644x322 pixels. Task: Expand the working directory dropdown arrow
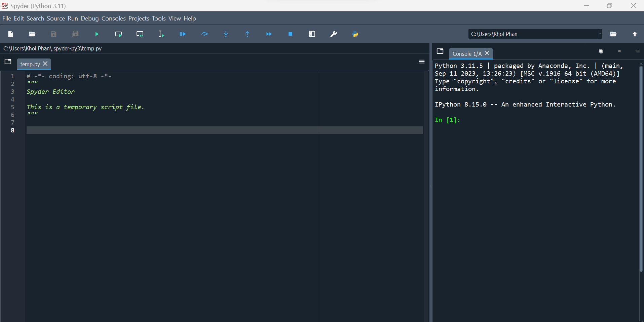tap(600, 34)
